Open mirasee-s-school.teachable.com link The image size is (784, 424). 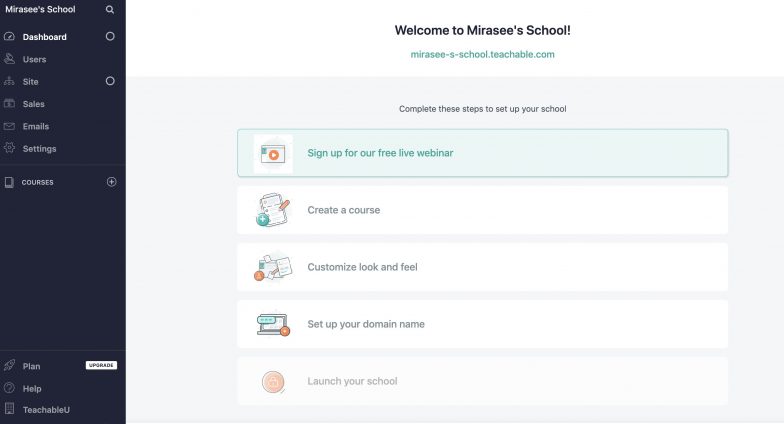click(482, 54)
